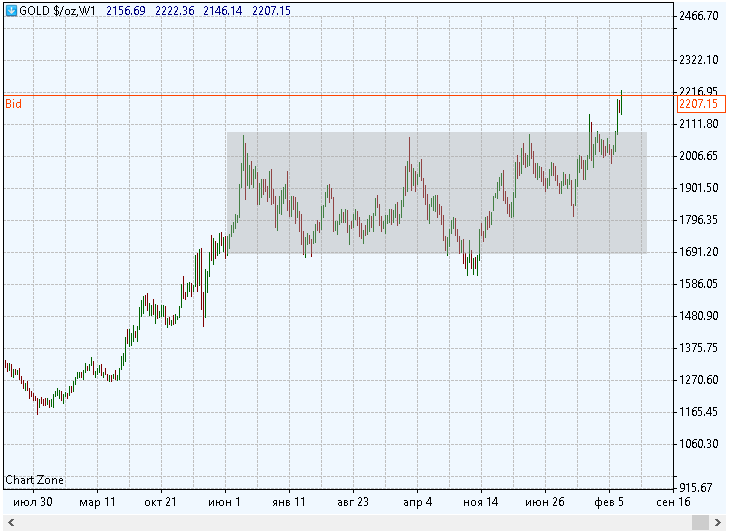This screenshot has height=532, width=732.
Task: Click the июн 1 date label
Action: (x=225, y=502)
